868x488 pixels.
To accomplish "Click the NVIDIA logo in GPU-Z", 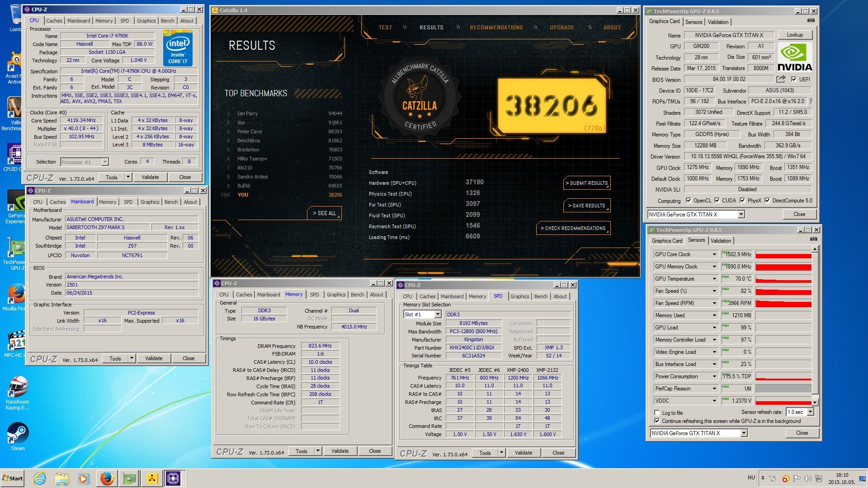I will tap(795, 57).
